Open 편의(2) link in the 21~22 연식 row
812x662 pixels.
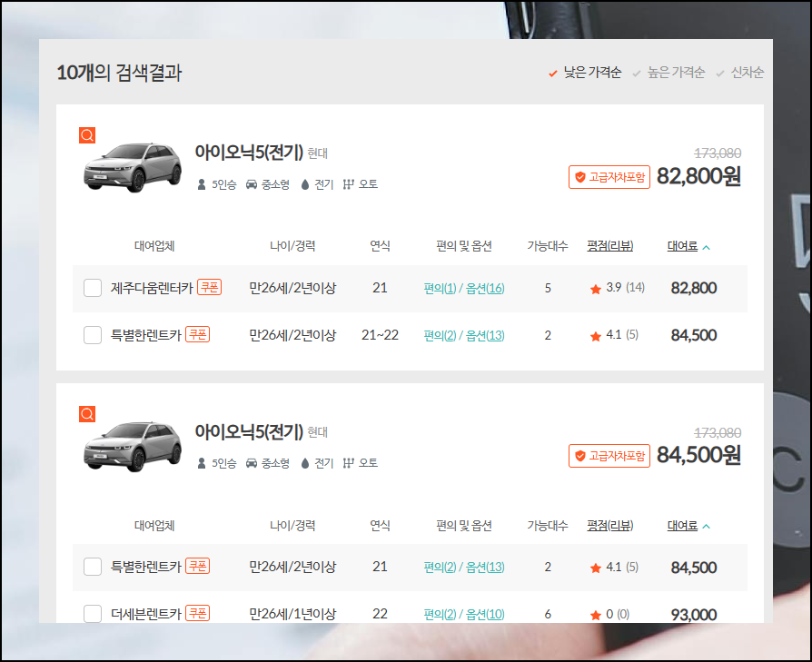(x=440, y=335)
